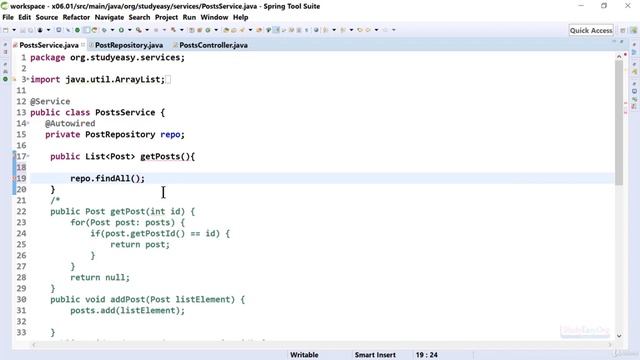Click the horizontal scrollbar left arrow

(x=34, y=344)
